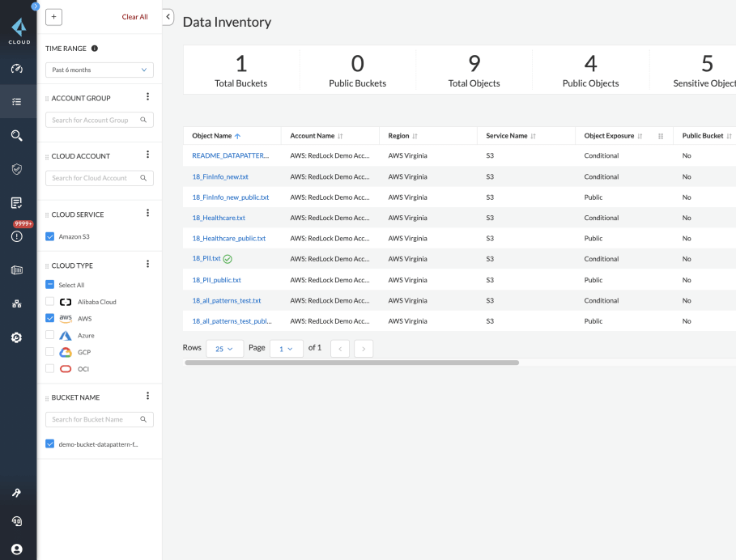736x560 pixels.
Task: Open the Compliance report icon in sidebar
Action: (x=17, y=202)
